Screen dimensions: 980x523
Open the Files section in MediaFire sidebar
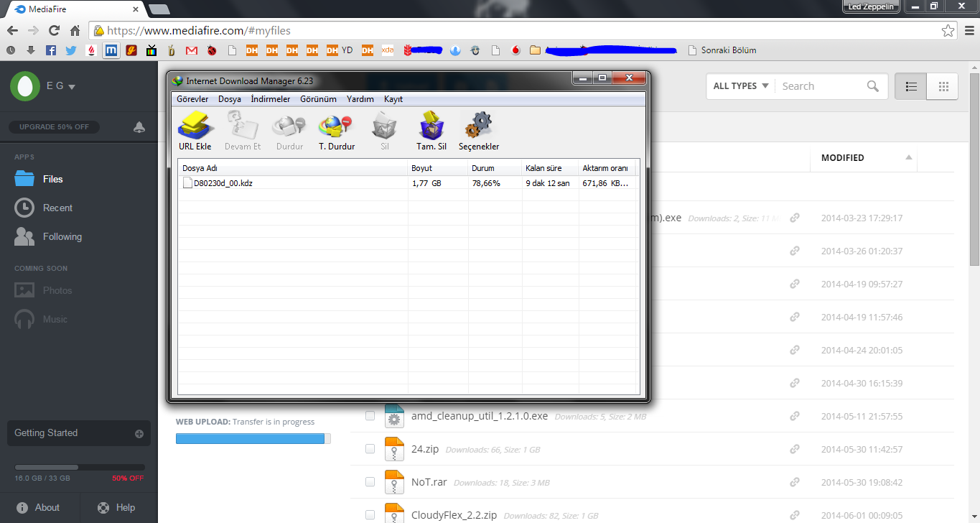pos(39,179)
